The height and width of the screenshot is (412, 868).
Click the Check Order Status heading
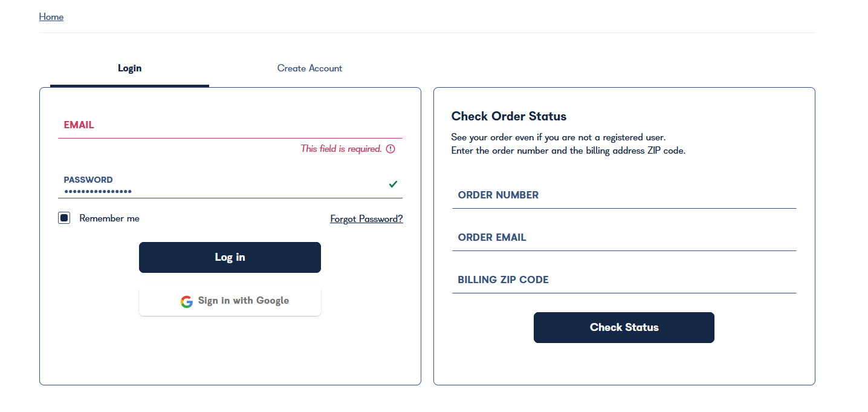point(509,116)
